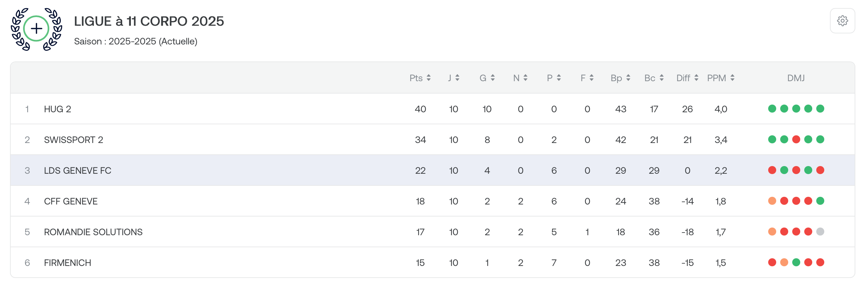The width and height of the screenshot is (868, 288).
Task: Select highlighted LDS GENEVE FC row
Action: 433,170
